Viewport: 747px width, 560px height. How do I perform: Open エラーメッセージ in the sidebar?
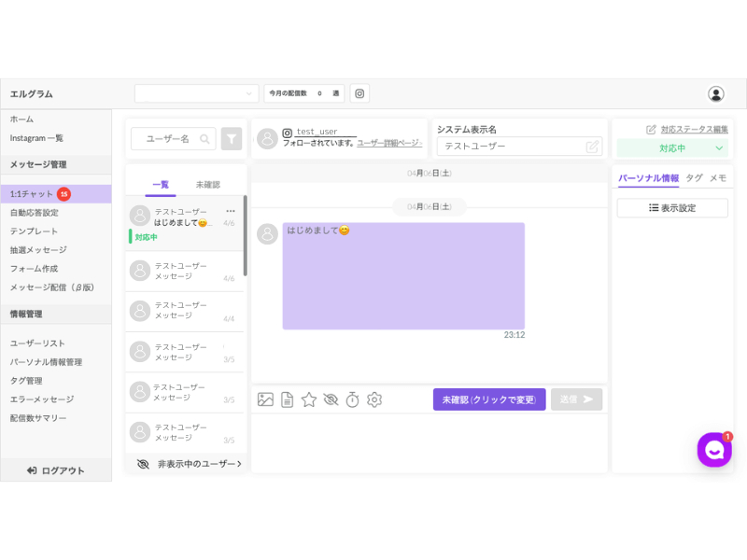pos(42,399)
